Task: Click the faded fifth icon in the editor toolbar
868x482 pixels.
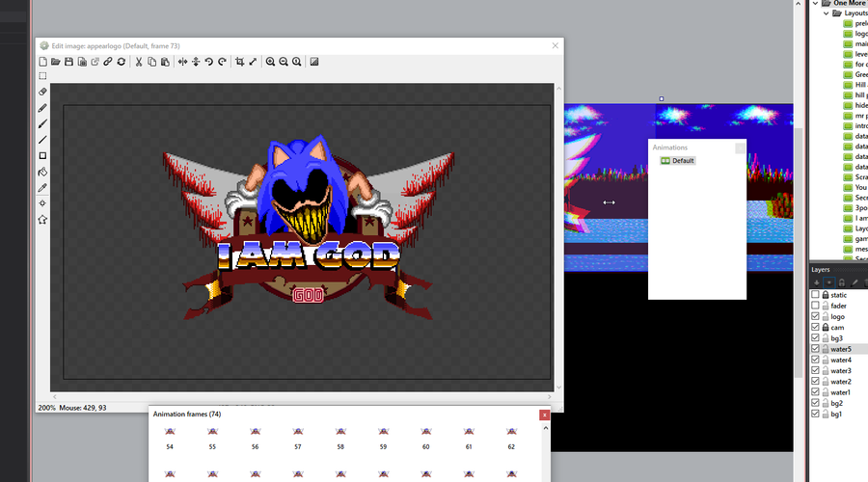Action: [x=95, y=62]
